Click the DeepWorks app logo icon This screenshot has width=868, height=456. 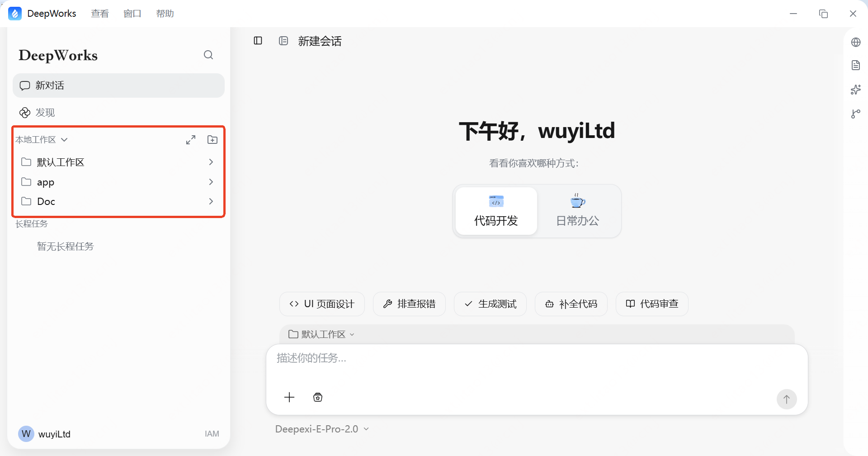15,14
